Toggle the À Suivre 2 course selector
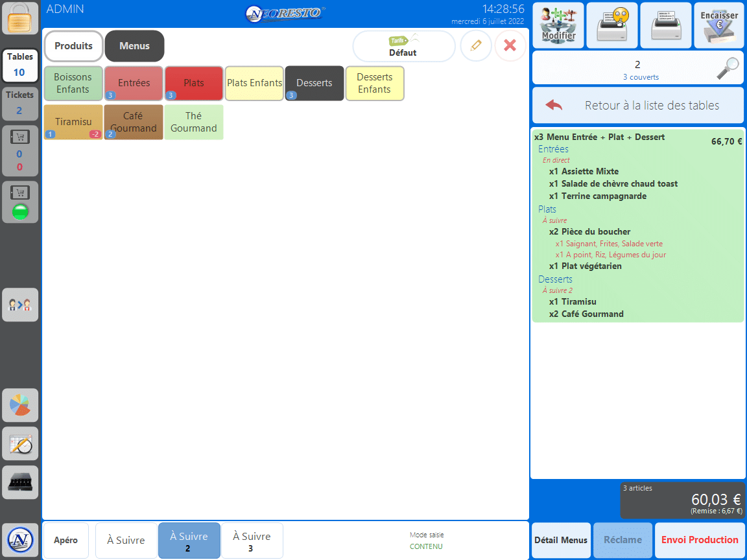This screenshot has width=747, height=560. (x=189, y=540)
